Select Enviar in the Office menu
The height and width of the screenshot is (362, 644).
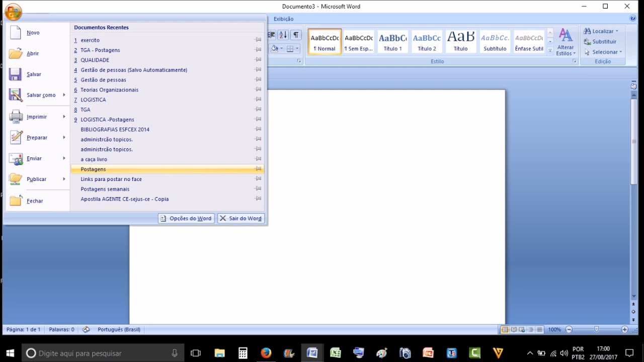pos(37,158)
